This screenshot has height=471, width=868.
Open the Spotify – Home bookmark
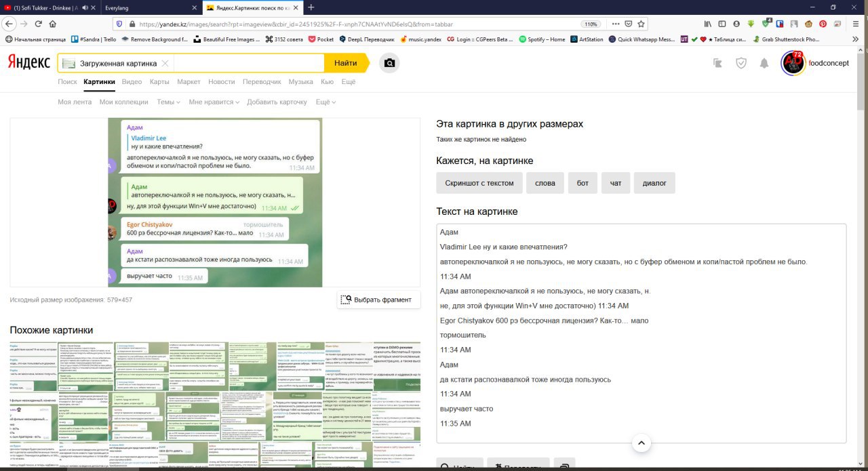click(x=542, y=39)
